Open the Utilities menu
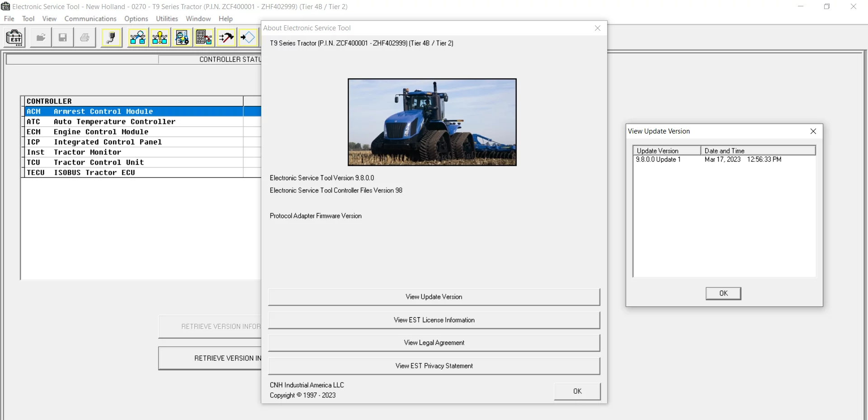The height and width of the screenshot is (420, 868). tap(167, 19)
